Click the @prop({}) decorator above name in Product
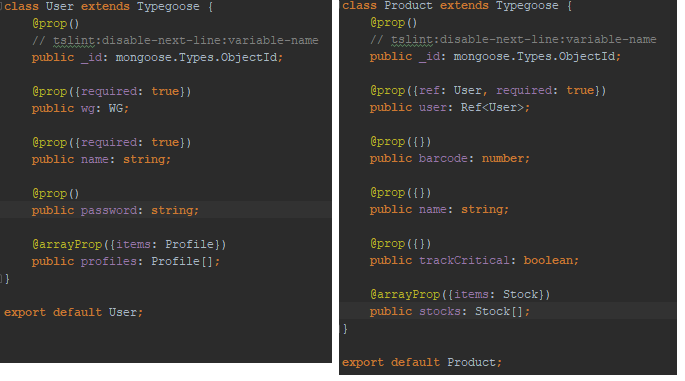This screenshot has width=685, height=381. pyautogui.click(x=401, y=193)
